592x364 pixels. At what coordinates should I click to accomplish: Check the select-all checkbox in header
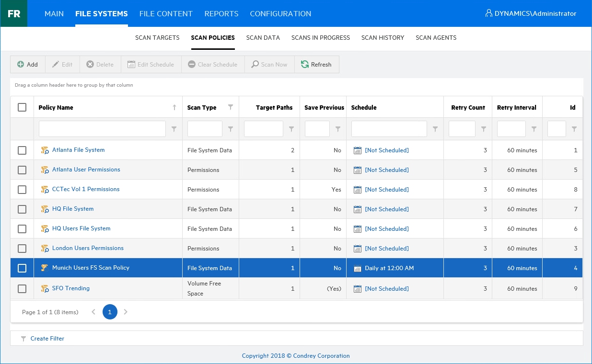(x=22, y=107)
